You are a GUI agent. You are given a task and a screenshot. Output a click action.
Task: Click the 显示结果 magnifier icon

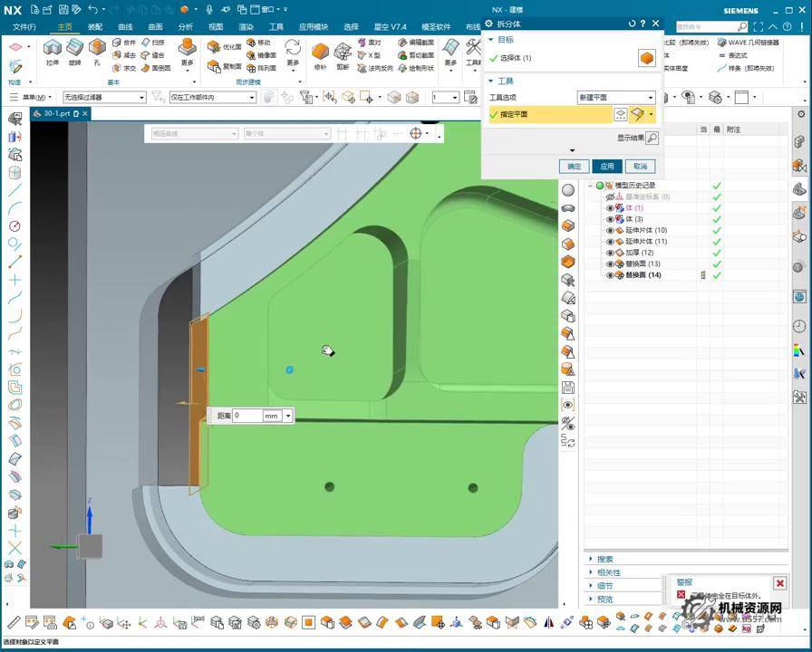click(652, 139)
